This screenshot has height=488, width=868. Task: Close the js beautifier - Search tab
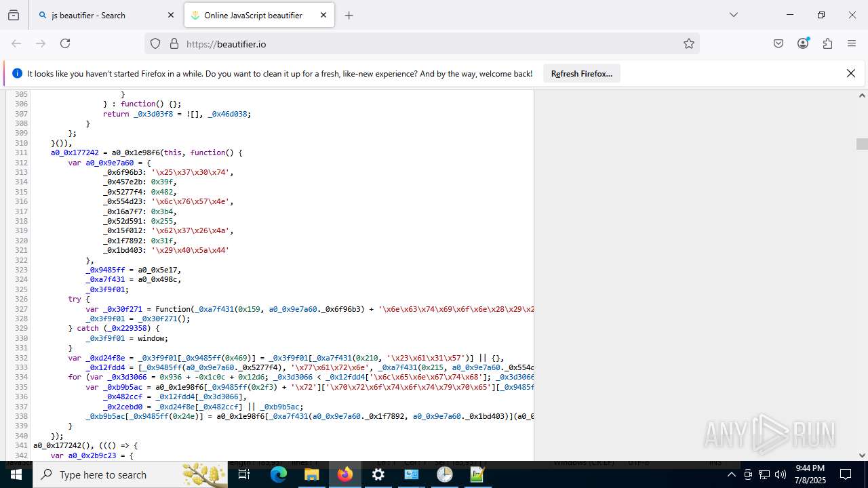[171, 15]
